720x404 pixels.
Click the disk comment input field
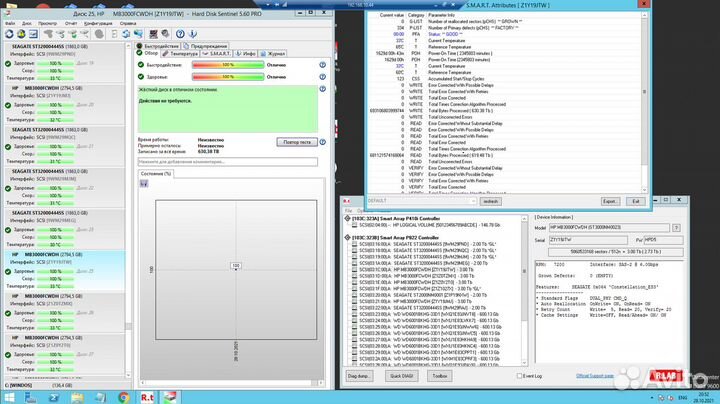(x=230, y=161)
